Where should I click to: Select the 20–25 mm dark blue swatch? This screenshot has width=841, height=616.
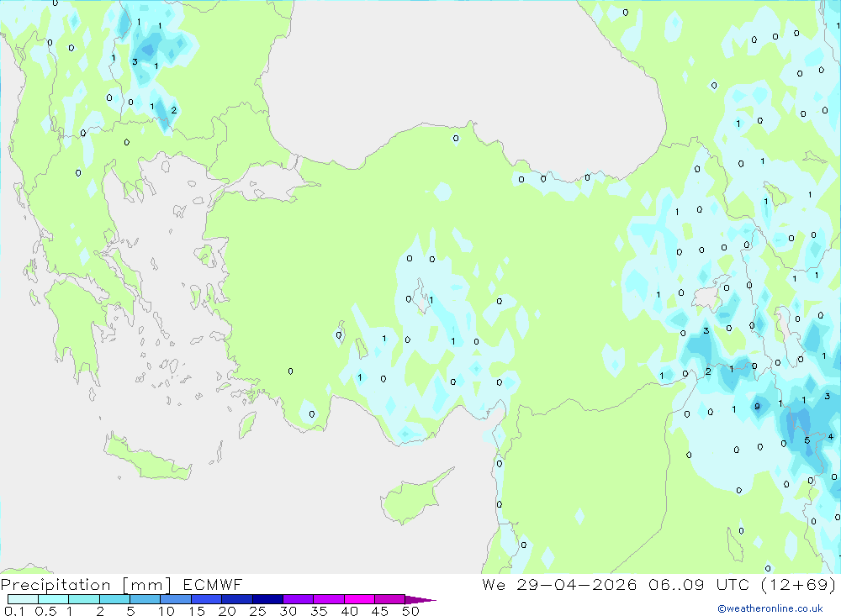[x=236, y=599]
